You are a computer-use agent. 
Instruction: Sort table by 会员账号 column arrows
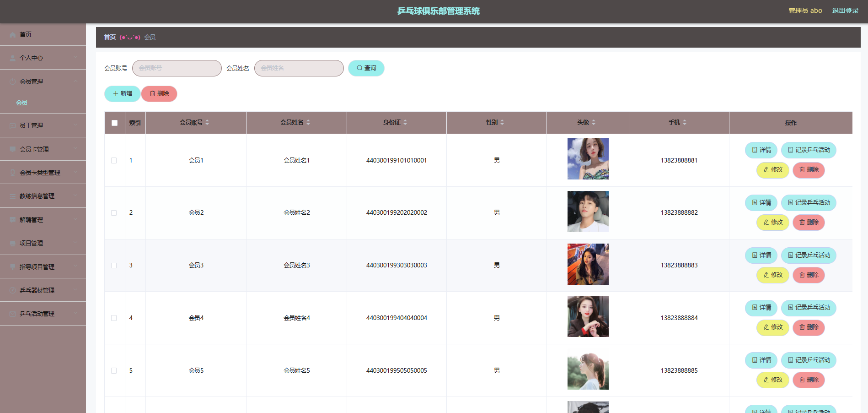(207, 122)
